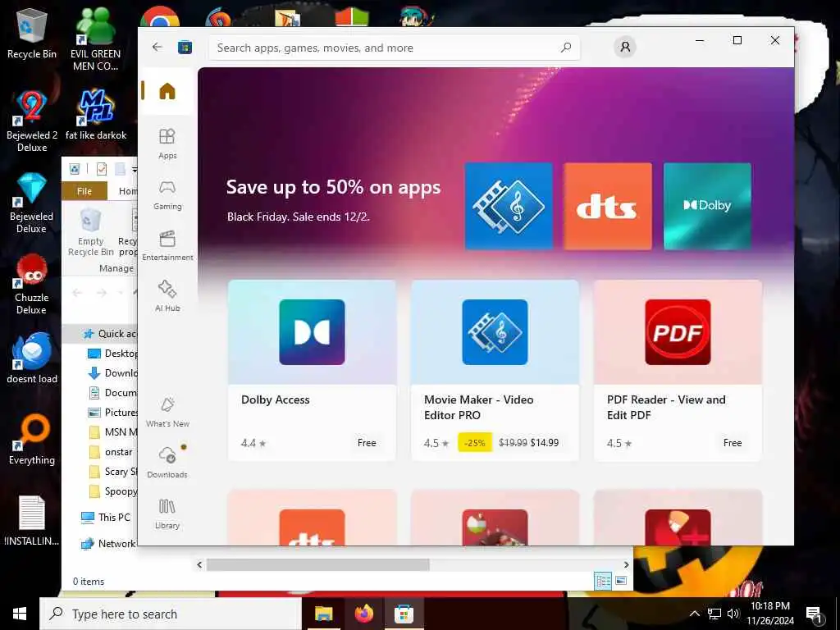
Task: Open AI Hub in Store sidebar
Action: pyautogui.click(x=167, y=295)
